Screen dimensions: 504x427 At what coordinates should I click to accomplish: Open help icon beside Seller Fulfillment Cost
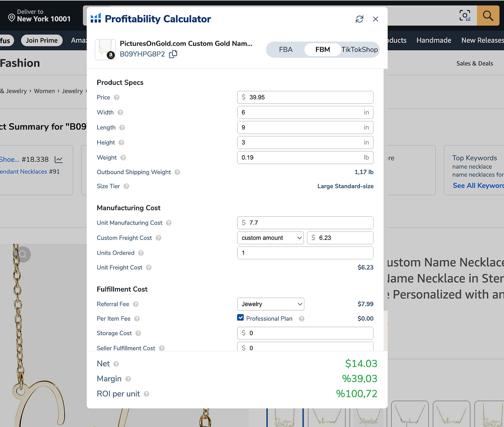(x=162, y=348)
